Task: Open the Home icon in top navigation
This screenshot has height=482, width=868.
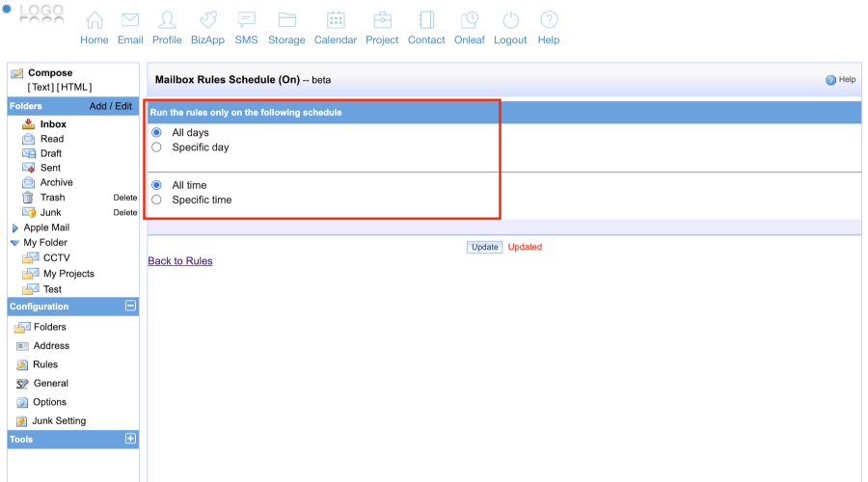Action: (x=95, y=20)
